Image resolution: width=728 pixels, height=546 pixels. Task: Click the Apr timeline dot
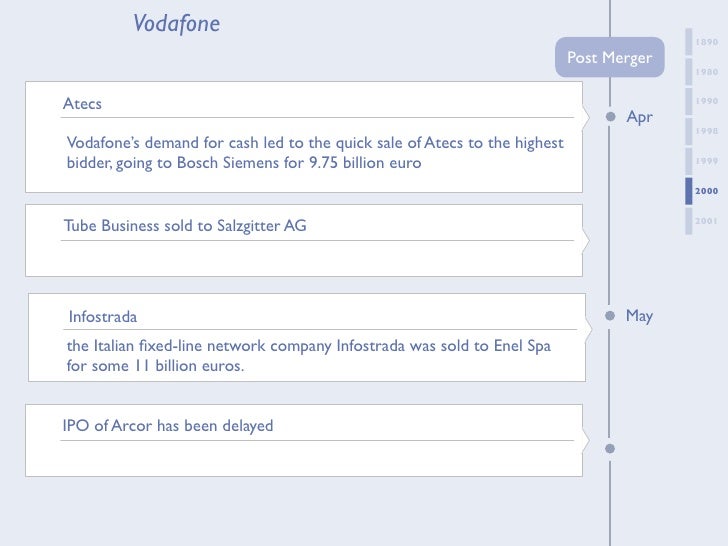(610, 115)
